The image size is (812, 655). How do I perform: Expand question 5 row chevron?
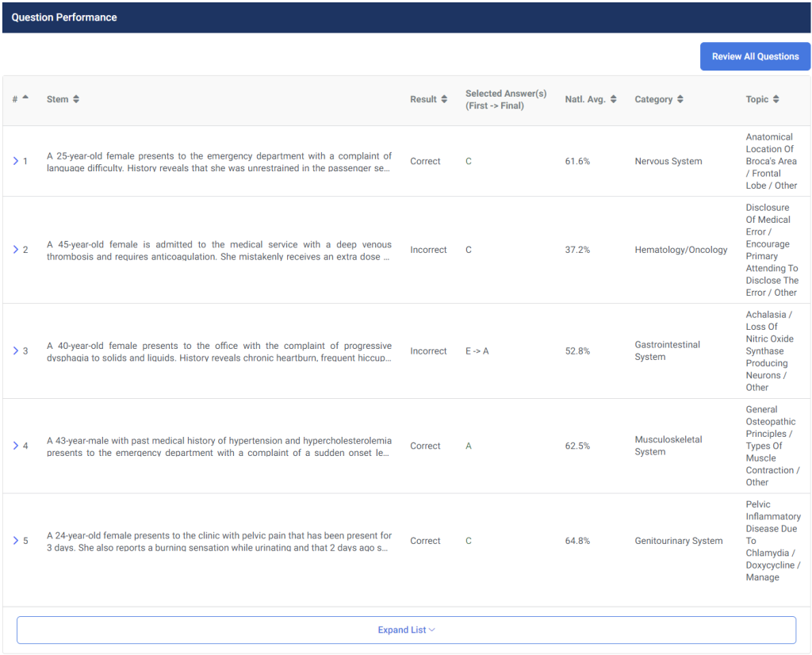pyautogui.click(x=16, y=541)
